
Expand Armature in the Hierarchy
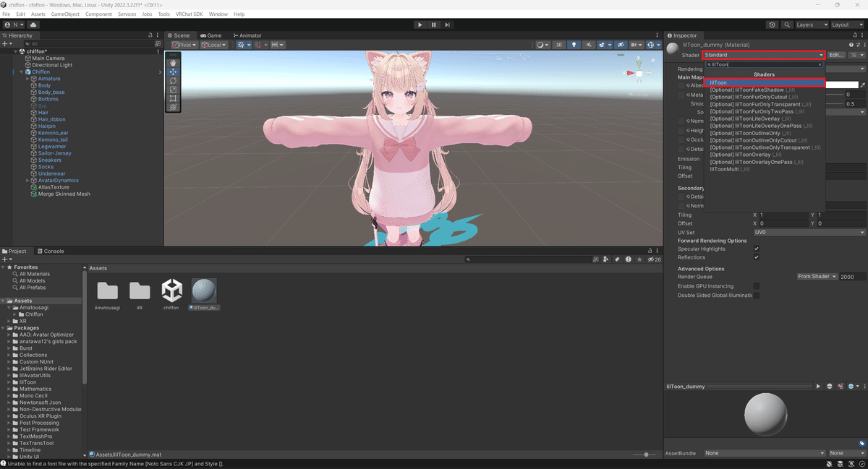click(x=27, y=79)
